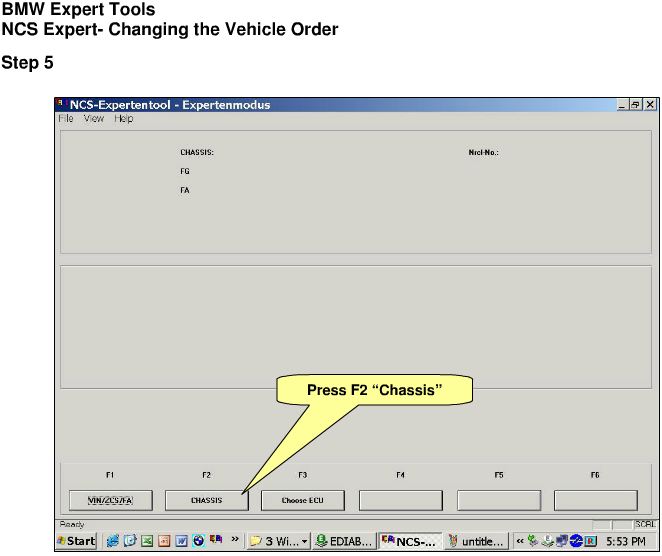Image resolution: width=662 pixels, height=556 pixels.
Task: Launch Excel from quick launch bar
Action: coord(147,541)
